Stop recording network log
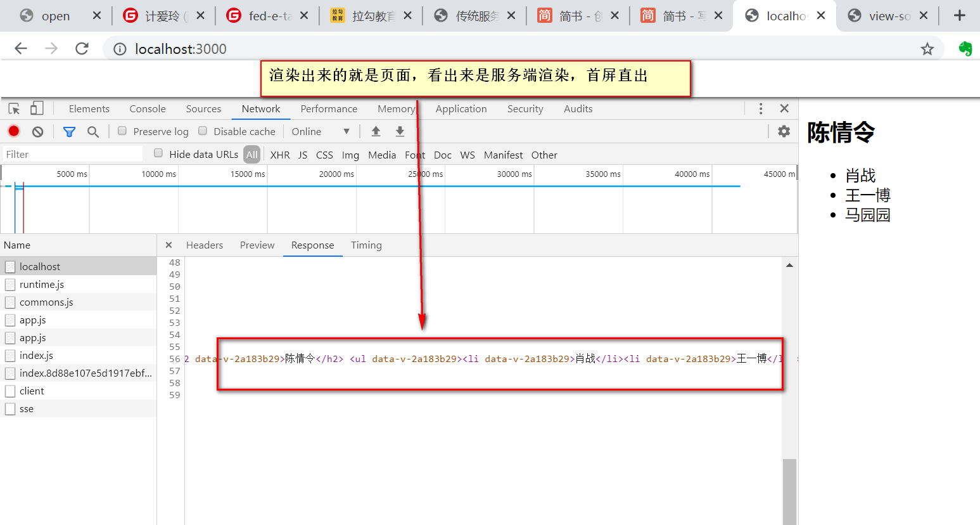 pos(14,131)
